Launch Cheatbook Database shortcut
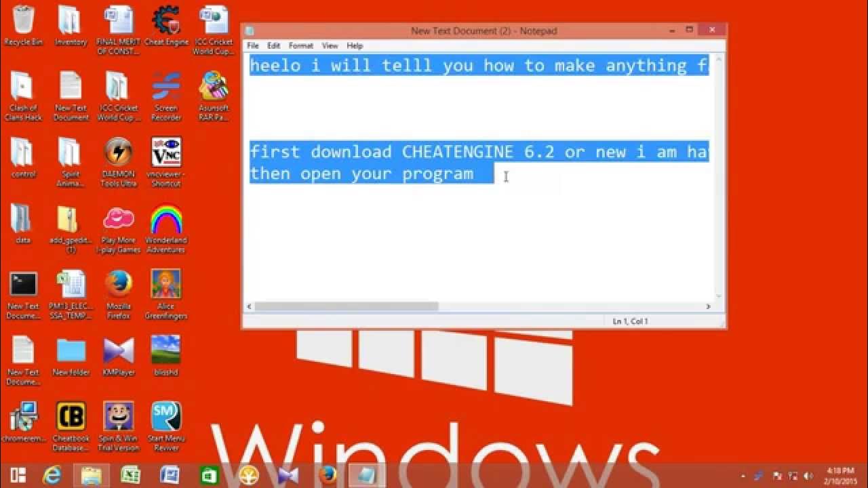 (x=71, y=427)
